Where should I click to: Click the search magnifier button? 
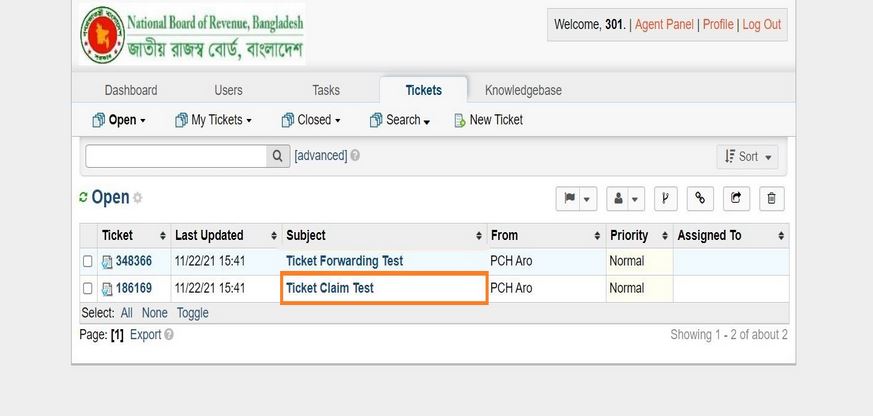pyautogui.click(x=278, y=156)
